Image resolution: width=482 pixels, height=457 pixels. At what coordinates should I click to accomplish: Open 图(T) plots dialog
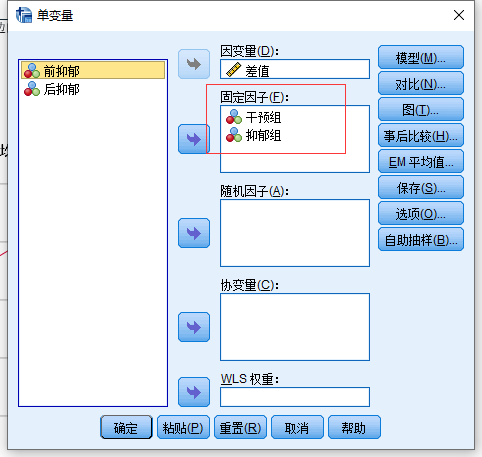click(421, 110)
